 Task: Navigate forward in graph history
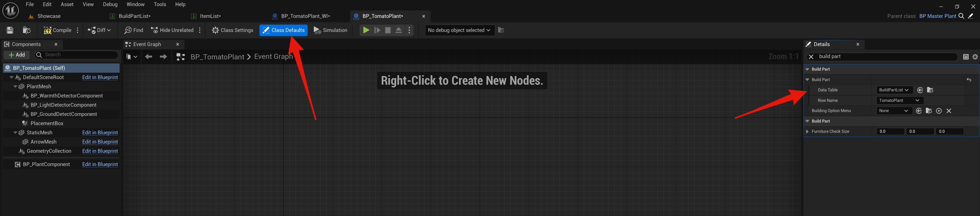tap(163, 57)
